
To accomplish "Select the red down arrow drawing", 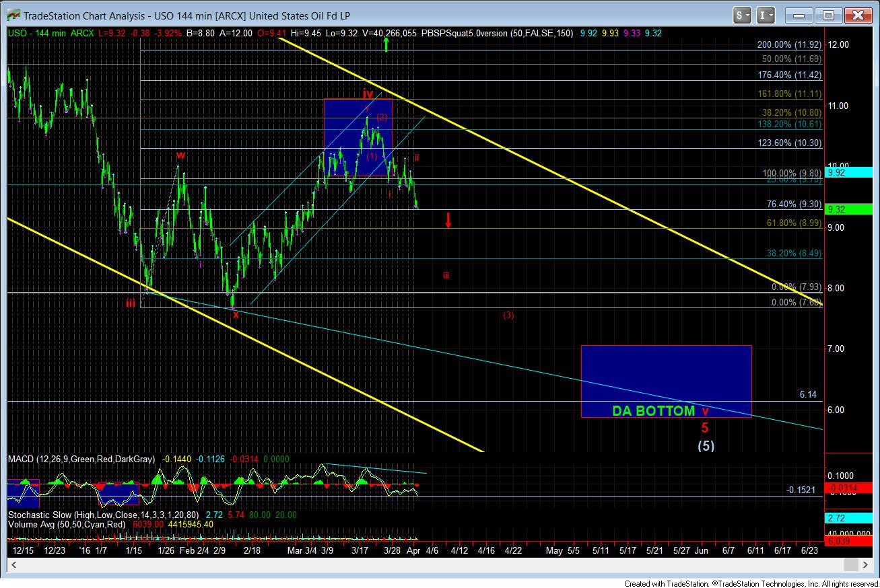I will click(x=448, y=220).
